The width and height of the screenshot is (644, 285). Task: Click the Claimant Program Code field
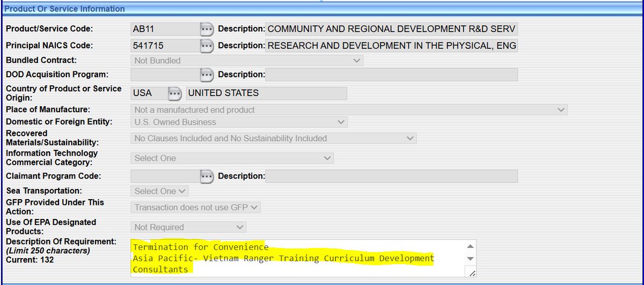point(165,176)
